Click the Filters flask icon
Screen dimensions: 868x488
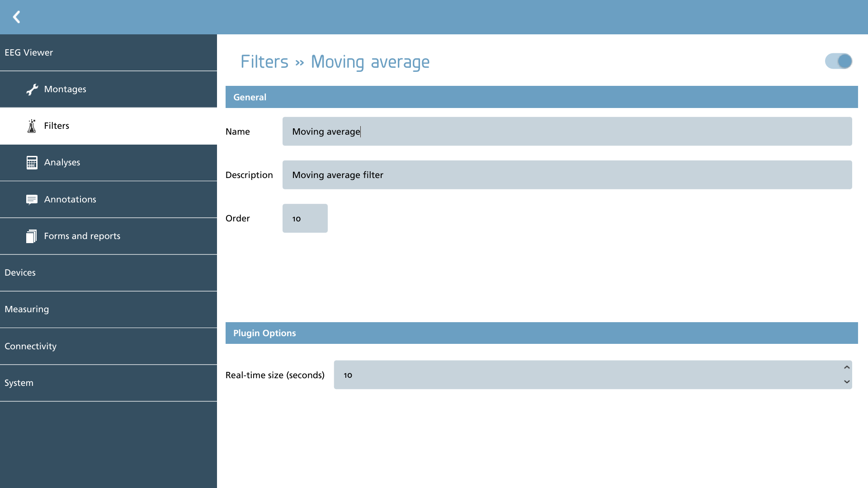(32, 126)
